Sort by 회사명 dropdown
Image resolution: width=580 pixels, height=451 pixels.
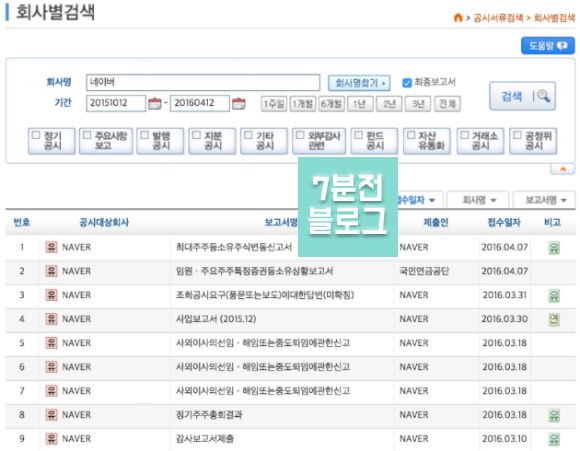478,200
